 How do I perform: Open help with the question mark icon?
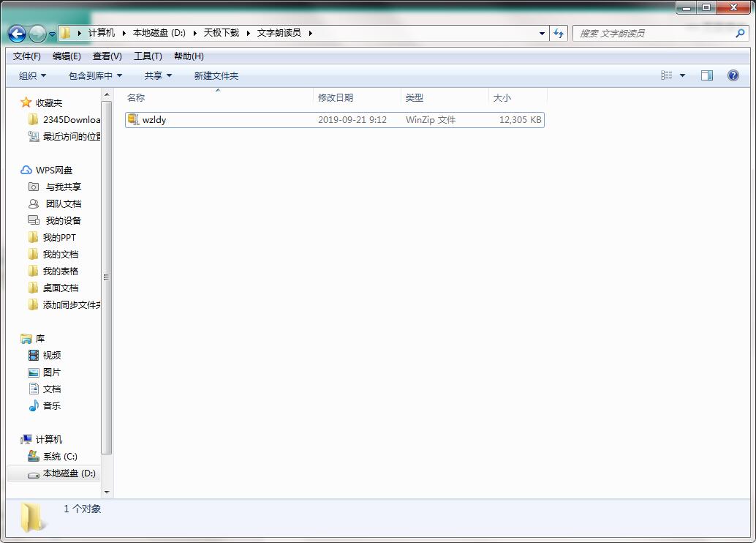pyautogui.click(x=733, y=75)
